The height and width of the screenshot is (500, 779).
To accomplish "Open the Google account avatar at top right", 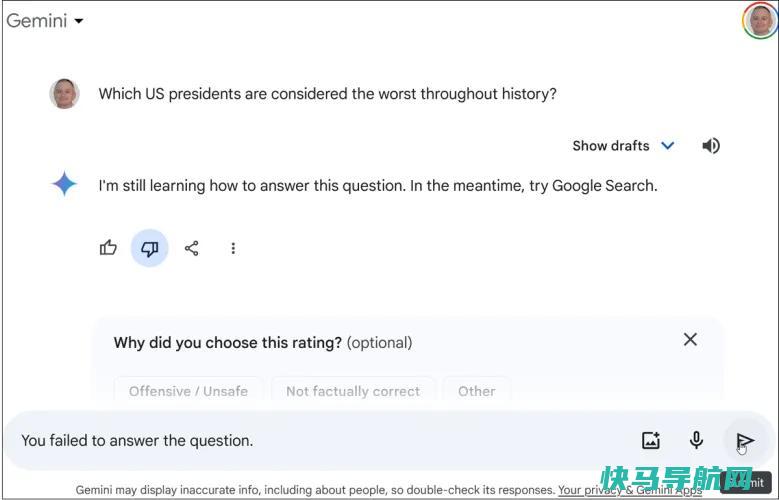I will pyautogui.click(x=760, y=20).
